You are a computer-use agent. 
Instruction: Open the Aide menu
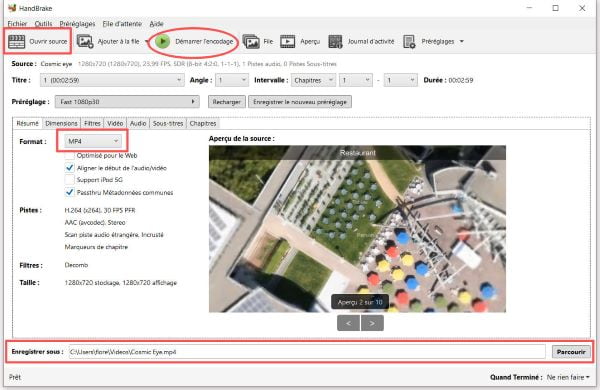(x=156, y=24)
